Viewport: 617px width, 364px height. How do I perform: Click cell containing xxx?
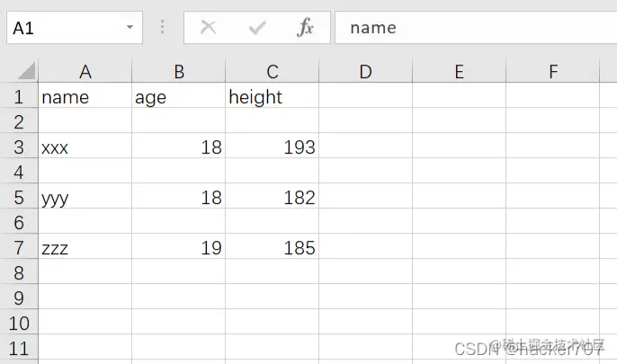tap(85, 147)
